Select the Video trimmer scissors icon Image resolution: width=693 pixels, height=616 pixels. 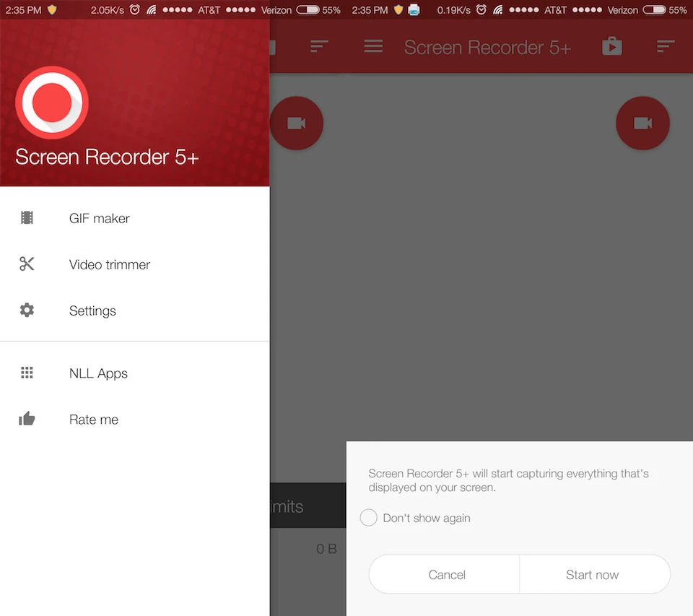27,264
